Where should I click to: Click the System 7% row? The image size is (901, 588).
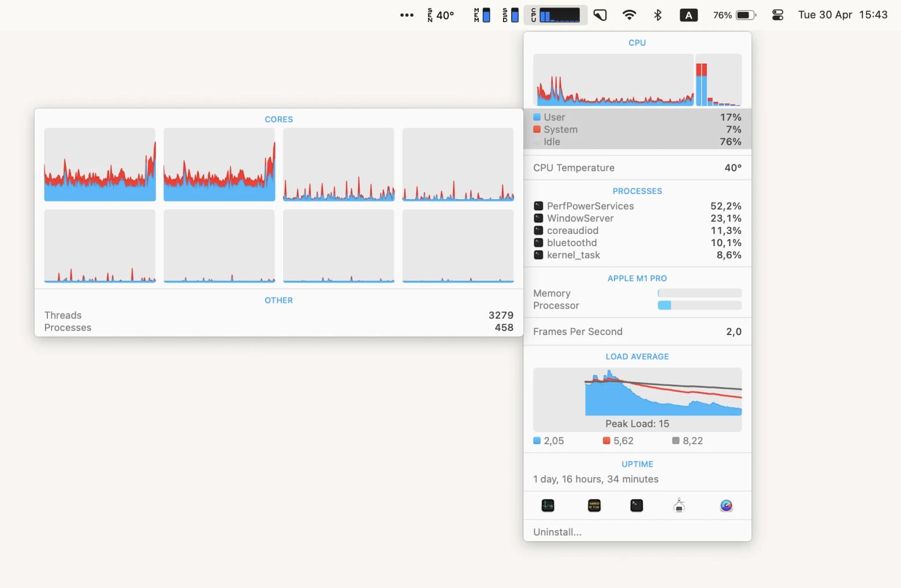coord(637,129)
